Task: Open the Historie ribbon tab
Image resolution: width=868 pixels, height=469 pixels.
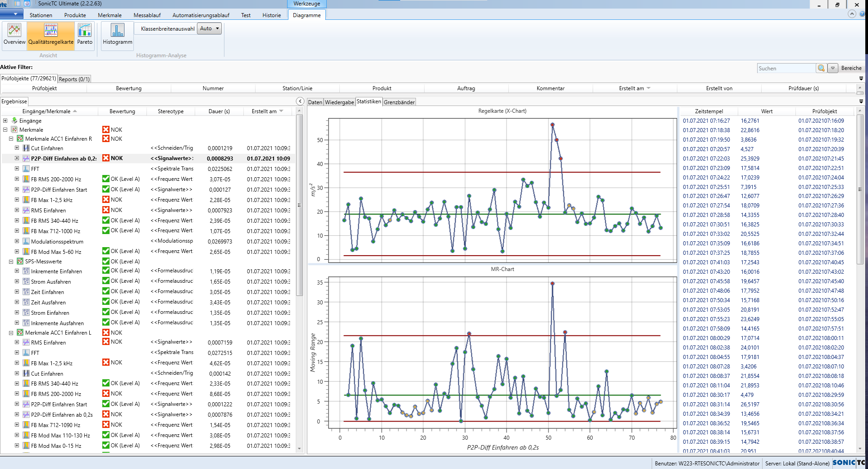Action: [271, 15]
